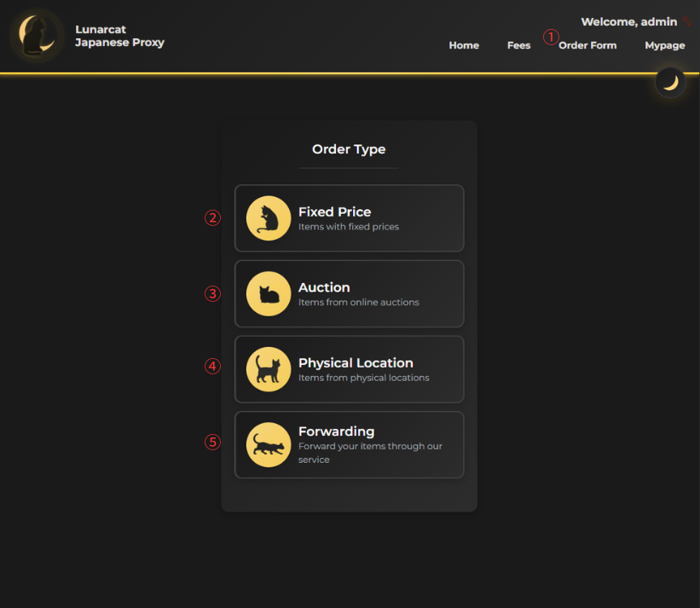Click the Lunarcat crescent logo

35,35
